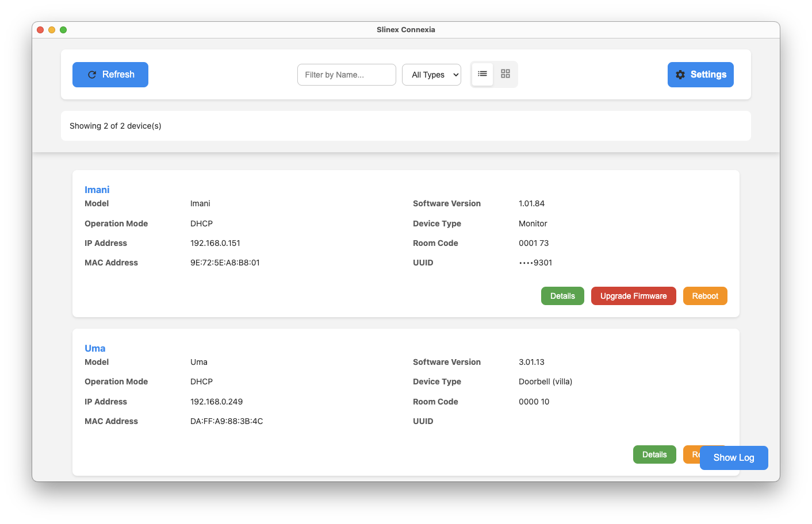Switch to grid view
Viewport: 812px width, 524px height.
pos(505,74)
